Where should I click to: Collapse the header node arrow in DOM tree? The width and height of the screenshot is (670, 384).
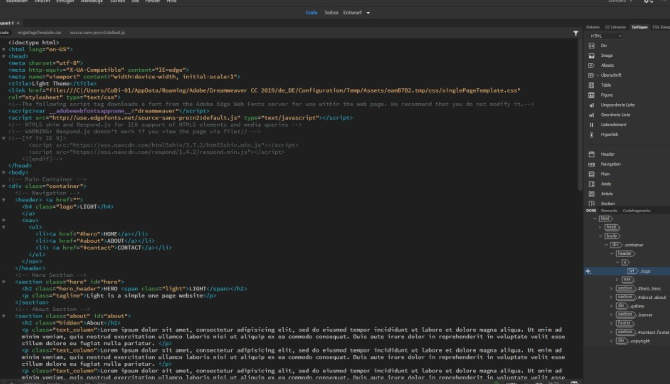click(612, 254)
